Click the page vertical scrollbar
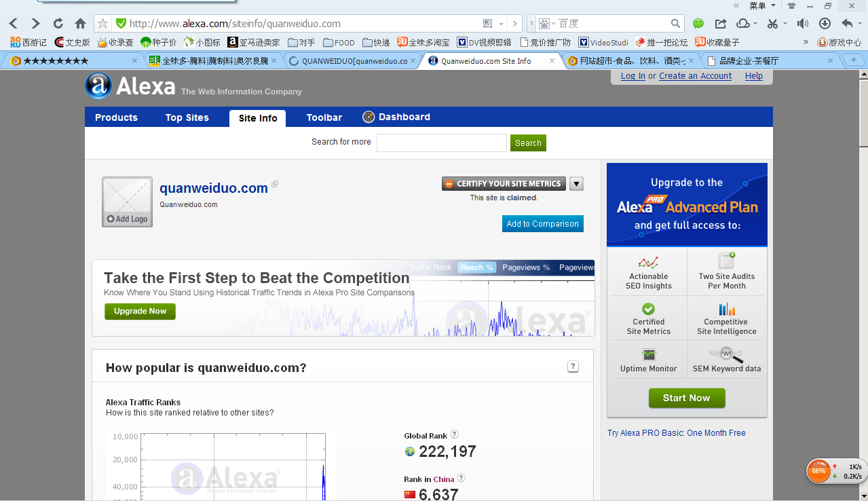Viewport: 868px width, 501px height. [x=863, y=285]
